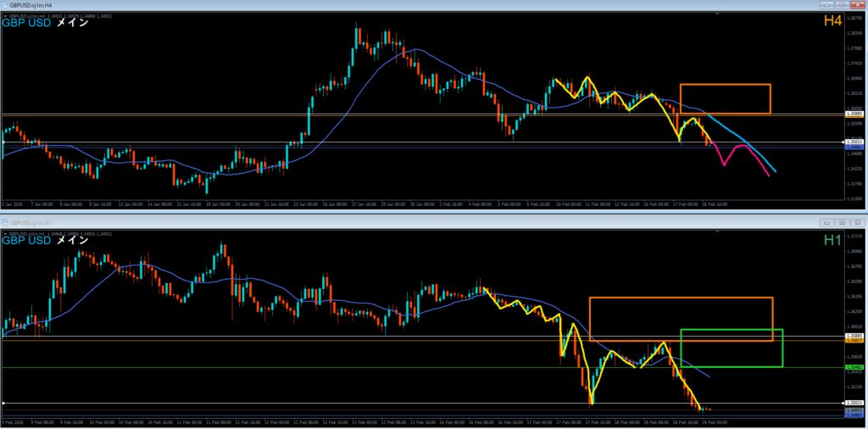The width and height of the screenshot is (868, 429).
Task: Click the green 1.35402 price label in H1 chart
Action: pyautogui.click(x=854, y=367)
